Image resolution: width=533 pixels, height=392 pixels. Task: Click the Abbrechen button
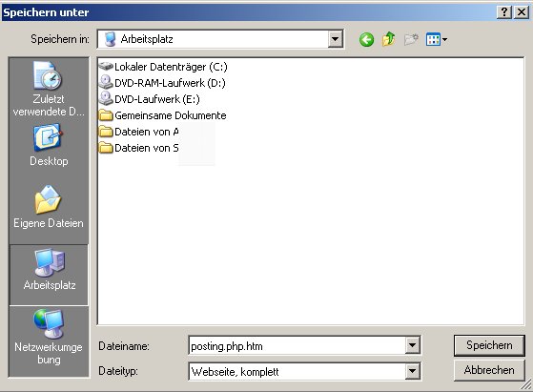point(489,370)
